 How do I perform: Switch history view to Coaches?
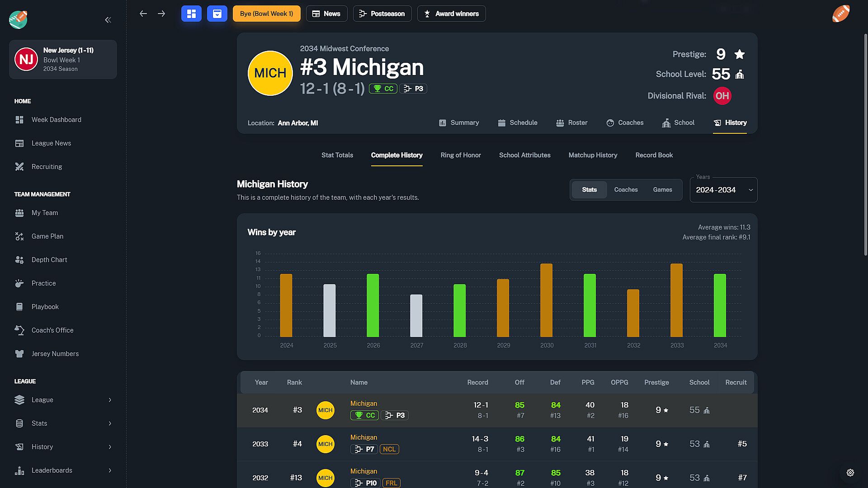[626, 190]
